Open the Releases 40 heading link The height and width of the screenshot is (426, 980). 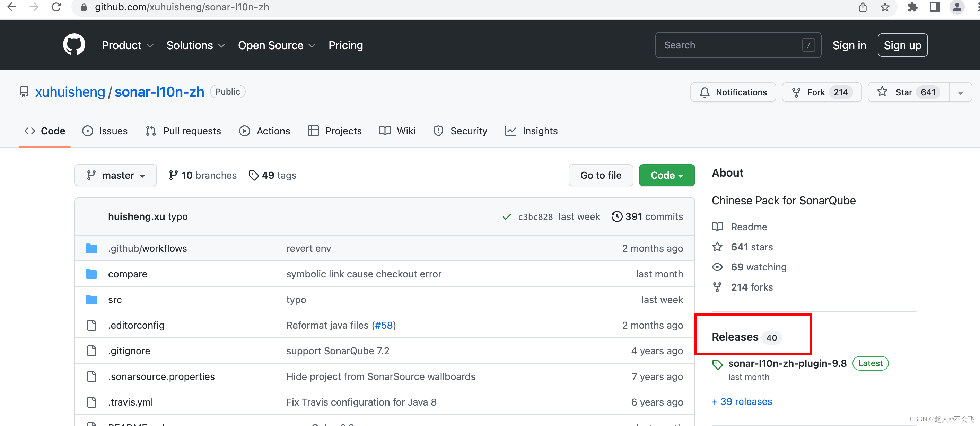point(747,337)
